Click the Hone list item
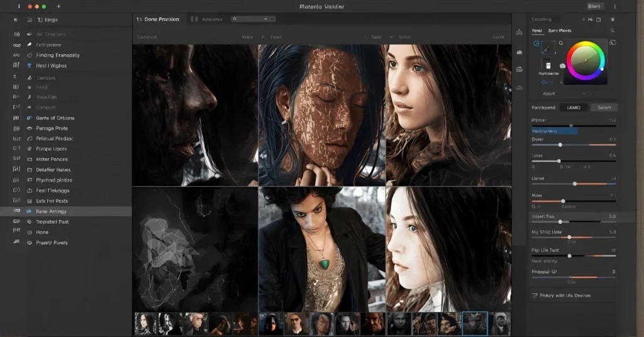This screenshot has height=337, width=644. tap(42, 233)
